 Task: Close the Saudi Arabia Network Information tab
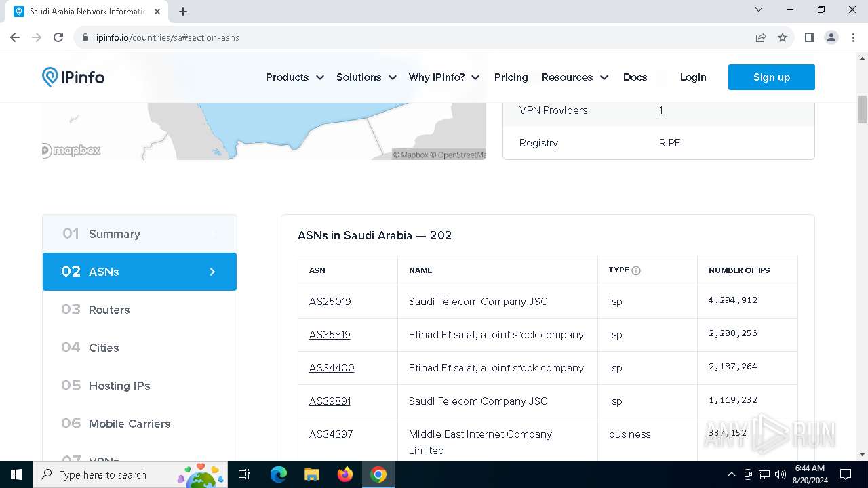pos(157,12)
